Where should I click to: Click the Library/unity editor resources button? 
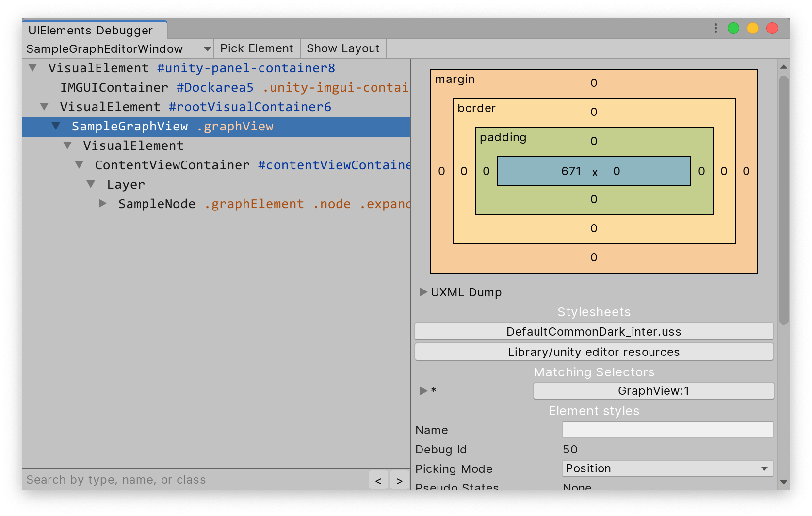(x=594, y=352)
